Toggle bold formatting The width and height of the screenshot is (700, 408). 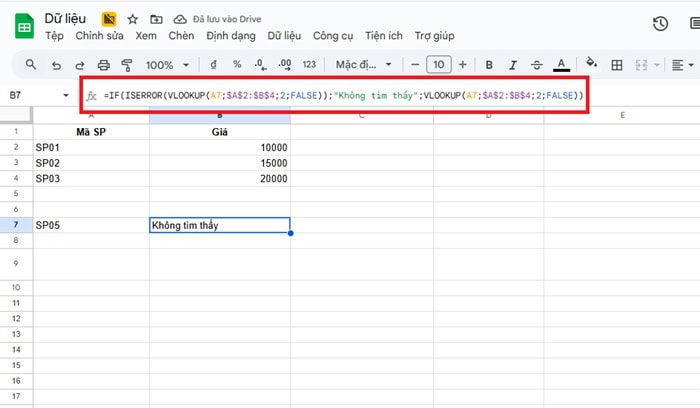coord(489,65)
